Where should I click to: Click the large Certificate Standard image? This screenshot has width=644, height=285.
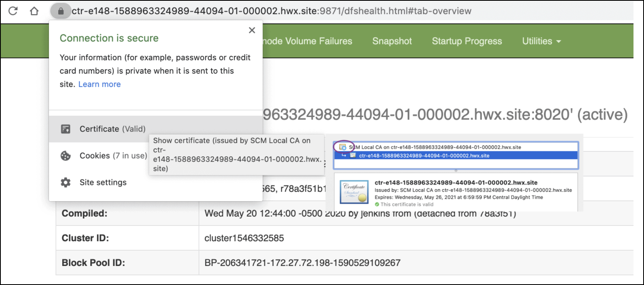coord(354,192)
